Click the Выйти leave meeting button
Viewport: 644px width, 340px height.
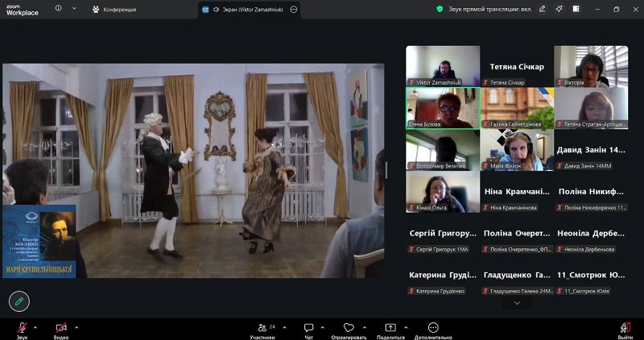[x=625, y=328]
